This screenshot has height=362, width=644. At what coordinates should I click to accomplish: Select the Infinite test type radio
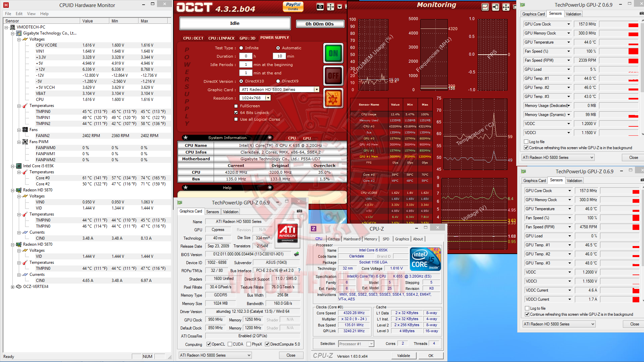click(241, 48)
